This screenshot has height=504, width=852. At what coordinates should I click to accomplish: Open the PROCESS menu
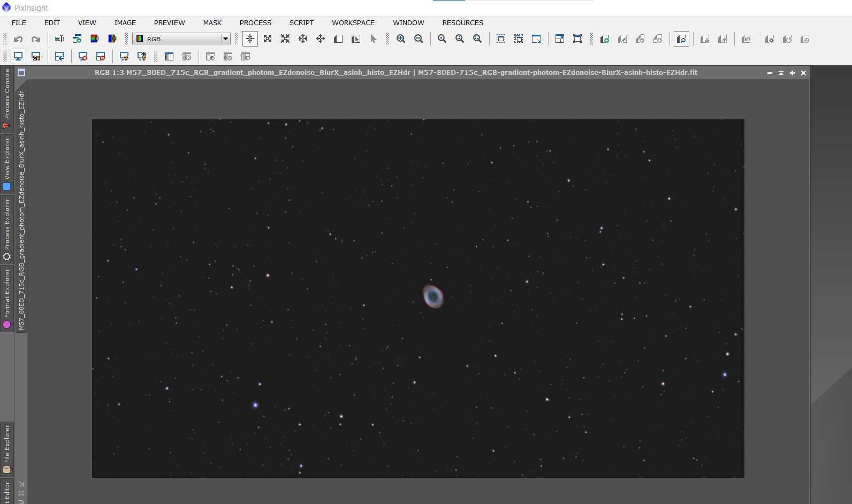point(255,22)
